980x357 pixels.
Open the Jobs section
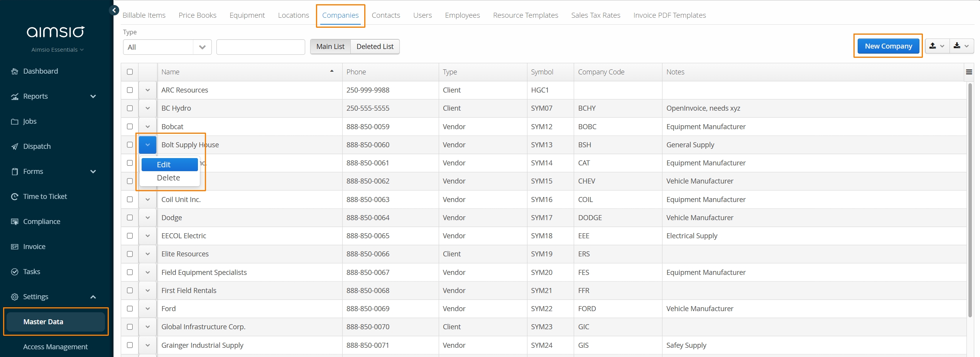pos(30,121)
